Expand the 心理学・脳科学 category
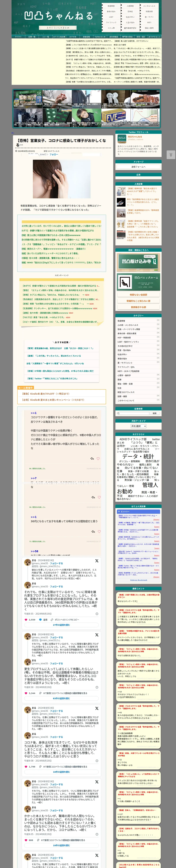 (x=158, y=375)
